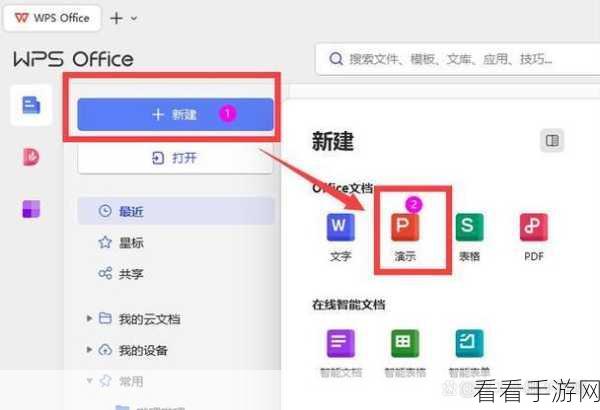Click the search files and templates field
This screenshot has height=410, width=600.
coord(458,59)
